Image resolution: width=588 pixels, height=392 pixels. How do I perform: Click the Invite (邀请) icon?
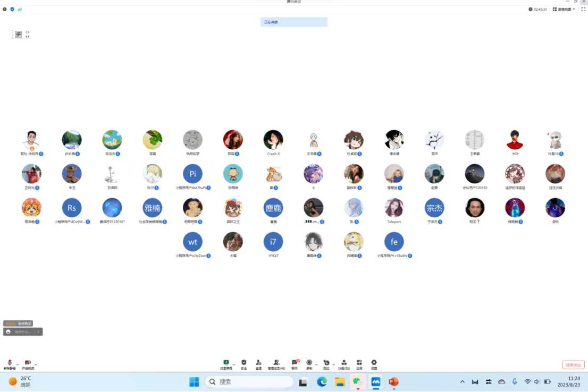click(x=258, y=363)
